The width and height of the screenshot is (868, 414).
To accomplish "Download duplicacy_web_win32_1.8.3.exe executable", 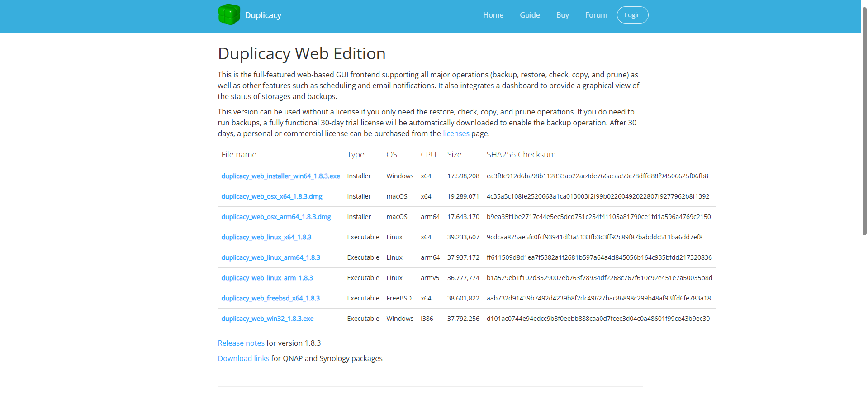I will pyautogui.click(x=267, y=319).
